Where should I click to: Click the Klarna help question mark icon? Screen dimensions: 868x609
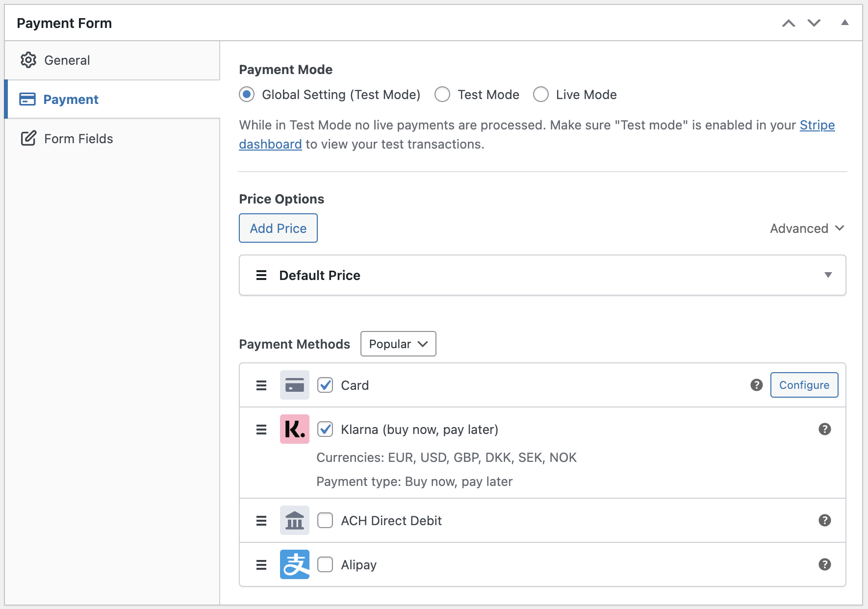click(824, 429)
